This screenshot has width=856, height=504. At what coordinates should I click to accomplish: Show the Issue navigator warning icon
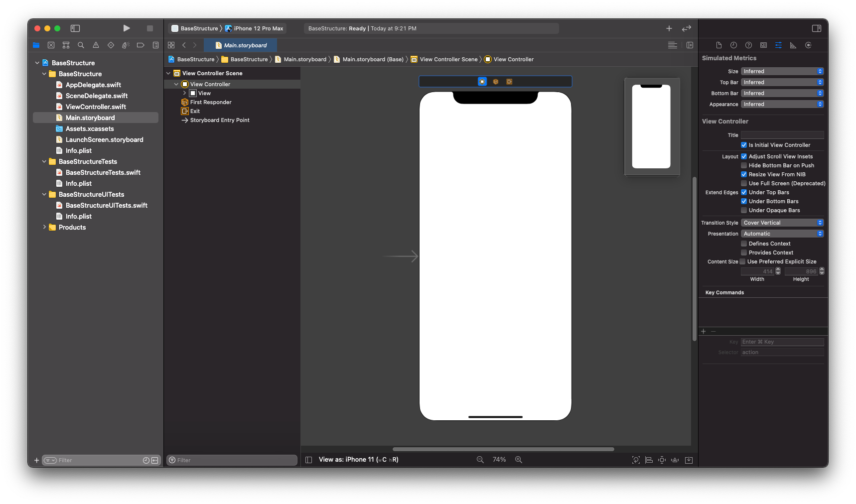(x=96, y=45)
